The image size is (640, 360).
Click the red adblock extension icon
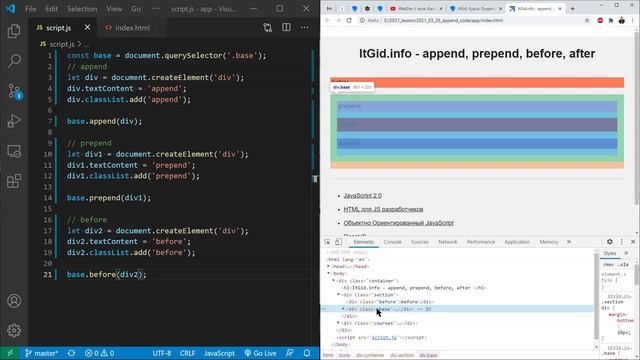click(x=600, y=20)
